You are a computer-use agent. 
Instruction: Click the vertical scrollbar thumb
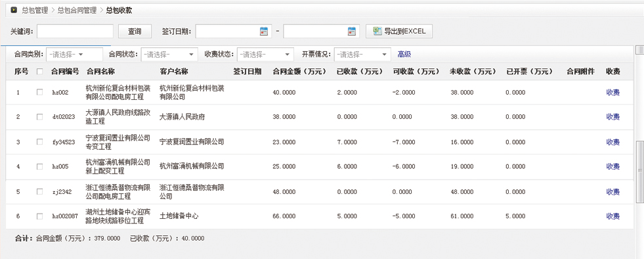click(x=639, y=171)
